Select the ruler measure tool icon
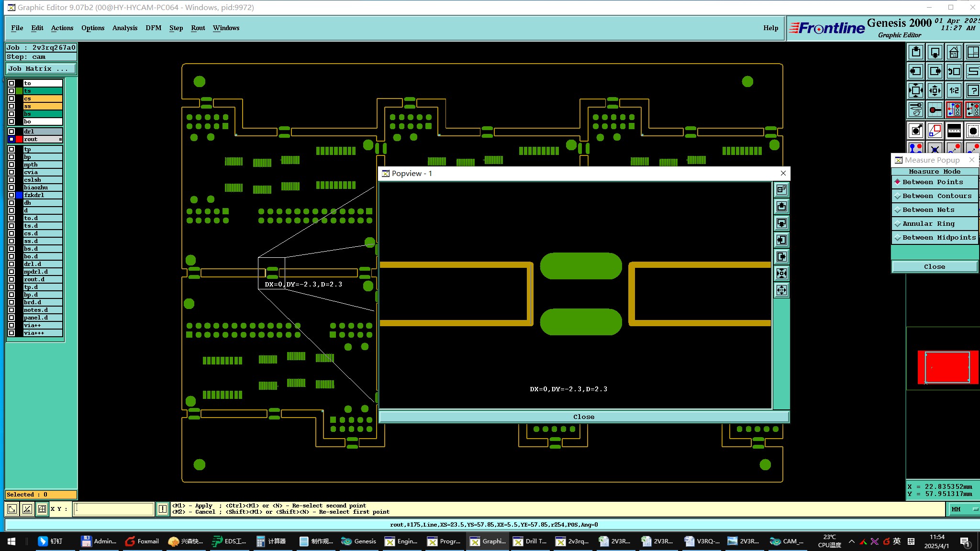Image resolution: width=980 pixels, height=551 pixels. [x=954, y=130]
